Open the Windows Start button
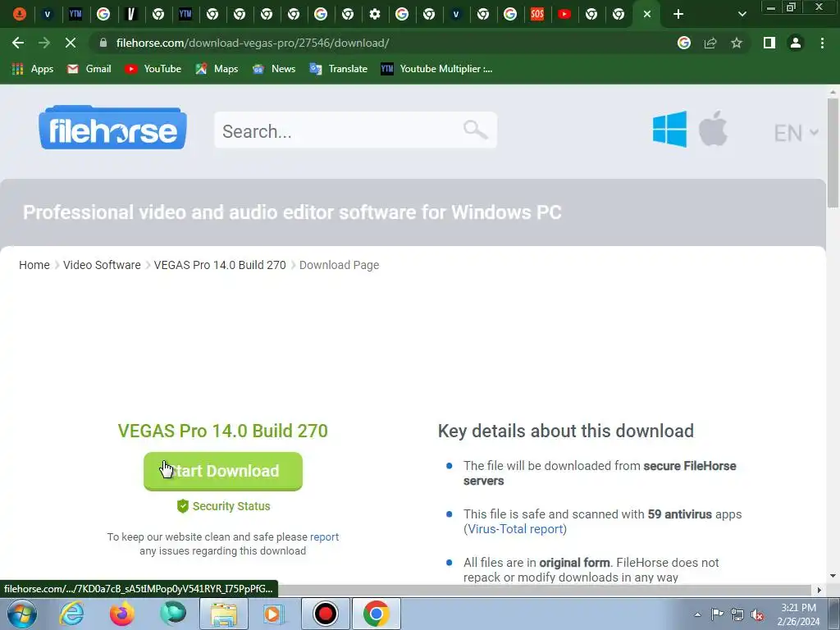The height and width of the screenshot is (630, 840). (x=22, y=614)
